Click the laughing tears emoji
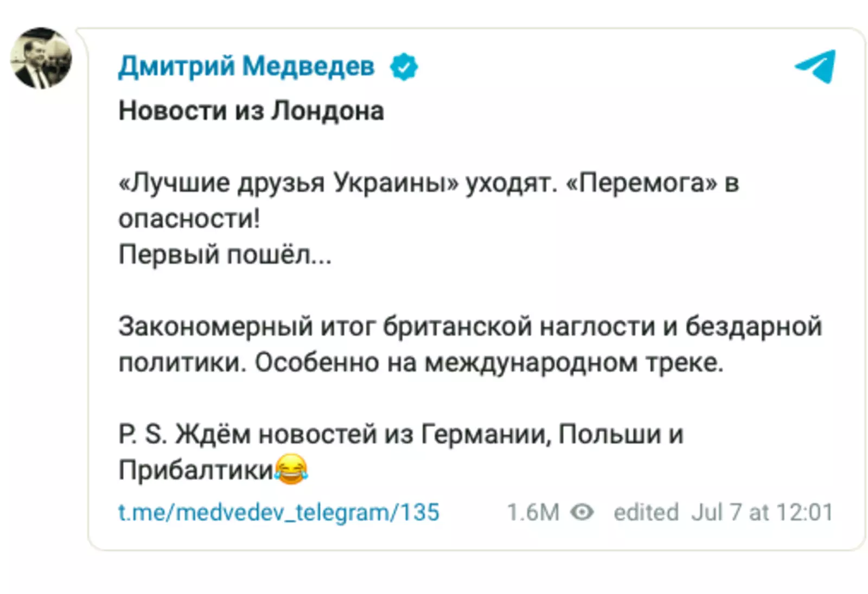 click(291, 469)
